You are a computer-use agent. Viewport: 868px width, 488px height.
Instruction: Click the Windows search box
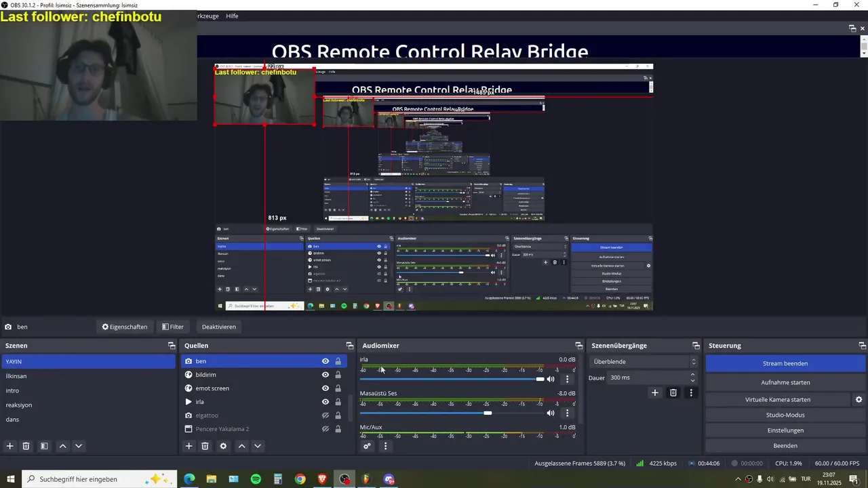(x=100, y=479)
